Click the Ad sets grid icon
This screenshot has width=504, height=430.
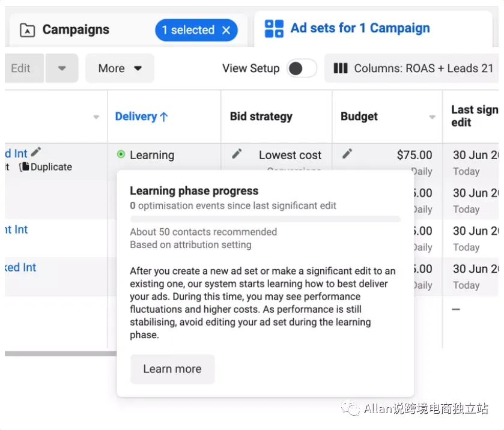click(274, 28)
